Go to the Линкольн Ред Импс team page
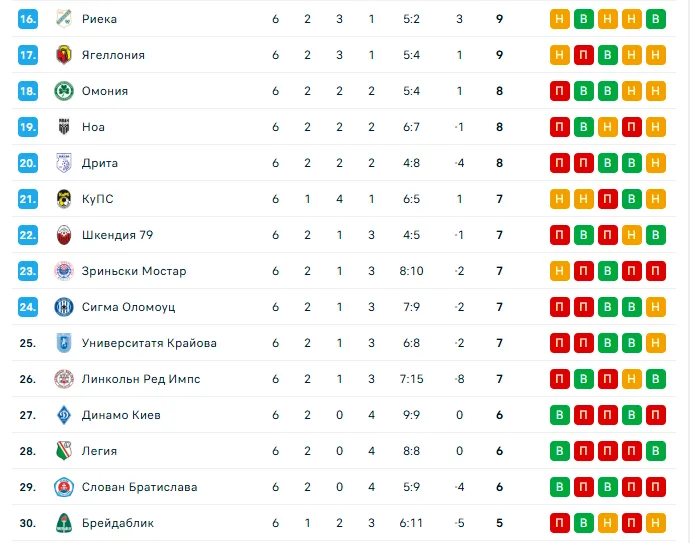 tap(142, 379)
